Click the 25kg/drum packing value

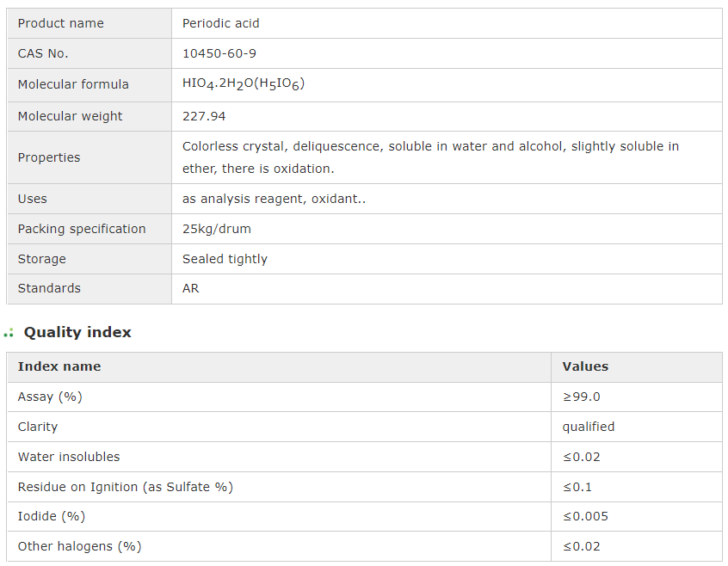[x=216, y=229]
